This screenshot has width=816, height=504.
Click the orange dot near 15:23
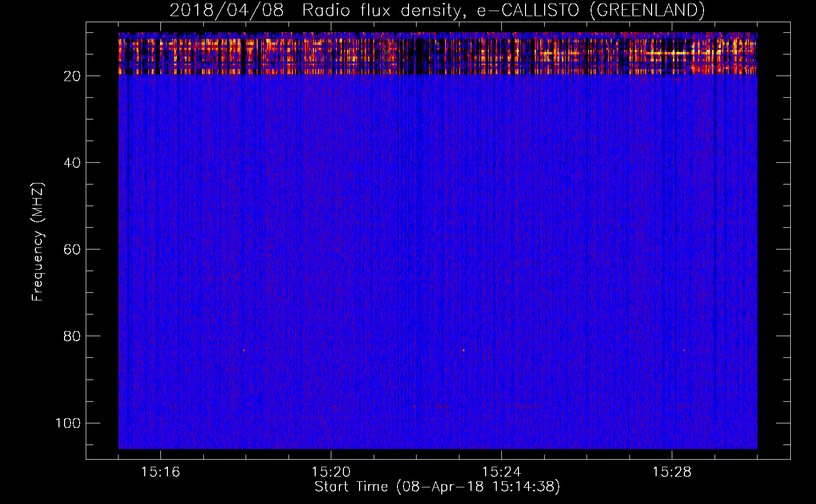463,350
